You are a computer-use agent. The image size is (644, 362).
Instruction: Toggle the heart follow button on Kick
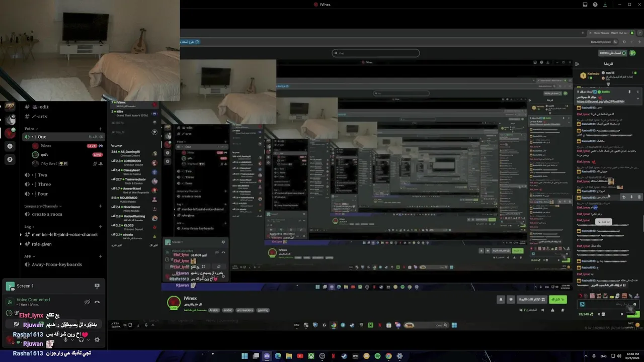point(511,299)
